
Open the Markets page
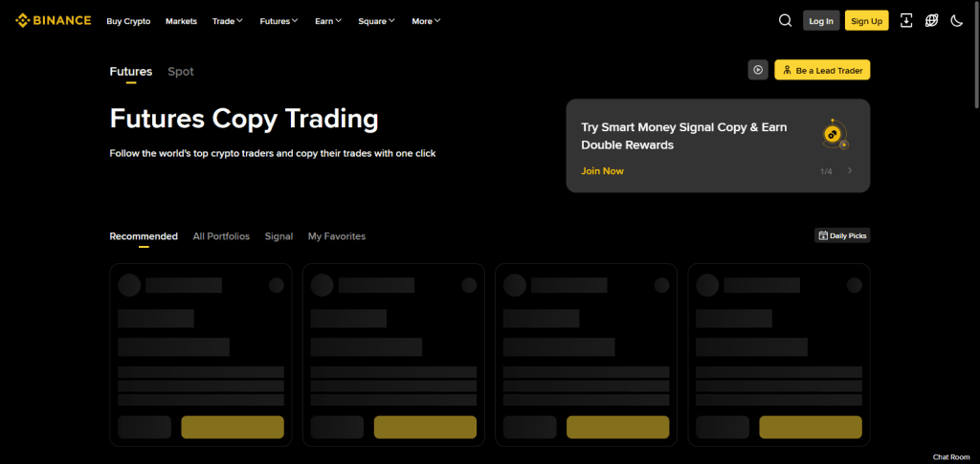tap(181, 21)
